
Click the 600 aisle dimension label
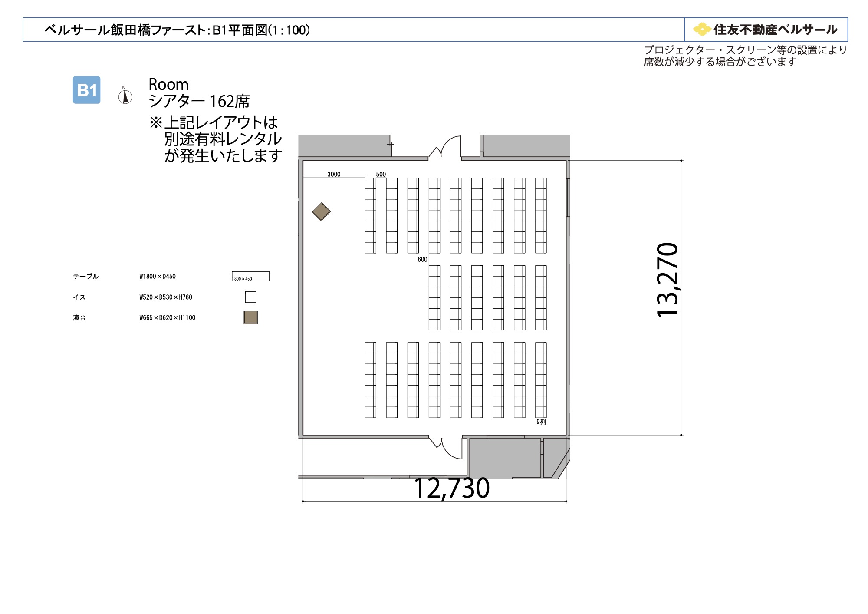[x=422, y=259]
